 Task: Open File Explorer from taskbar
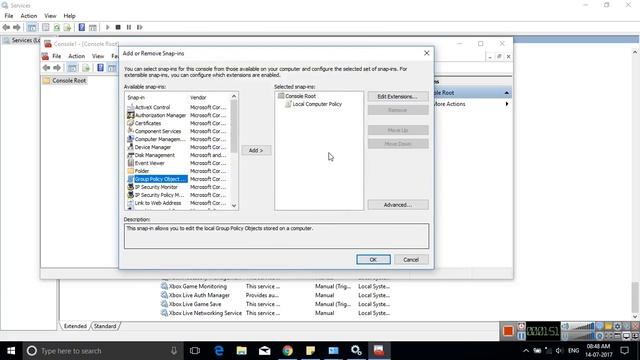pyautogui.click(x=242, y=351)
